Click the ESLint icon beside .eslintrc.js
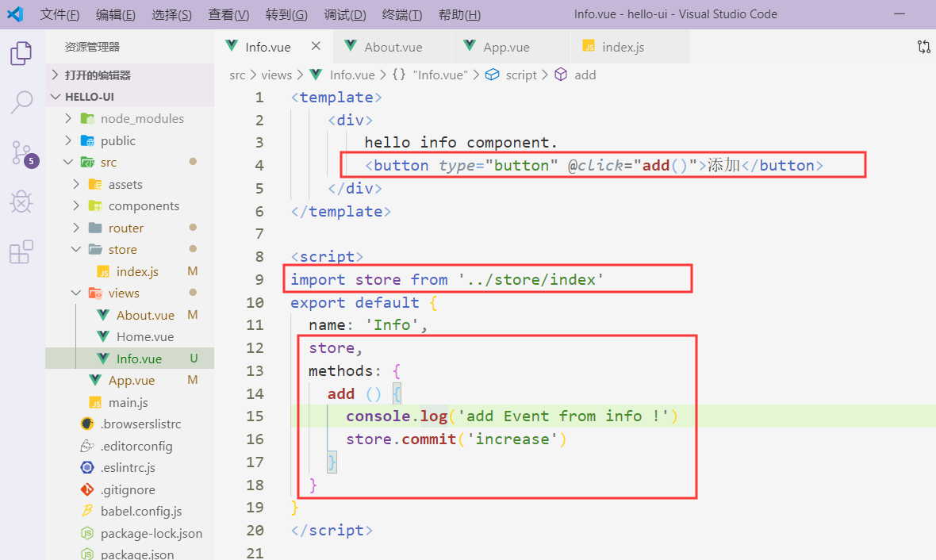The width and height of the screenshot is (936, 560). [x=87, y=467]
